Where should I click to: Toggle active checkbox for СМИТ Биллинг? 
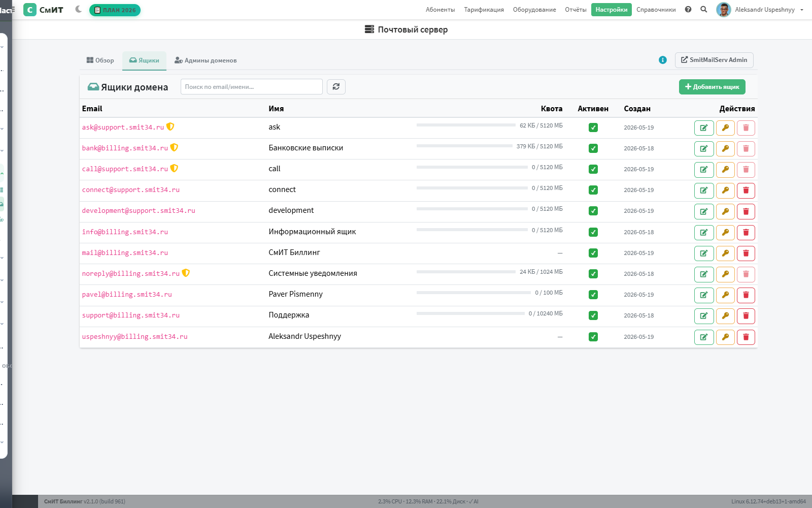point(593,253)
